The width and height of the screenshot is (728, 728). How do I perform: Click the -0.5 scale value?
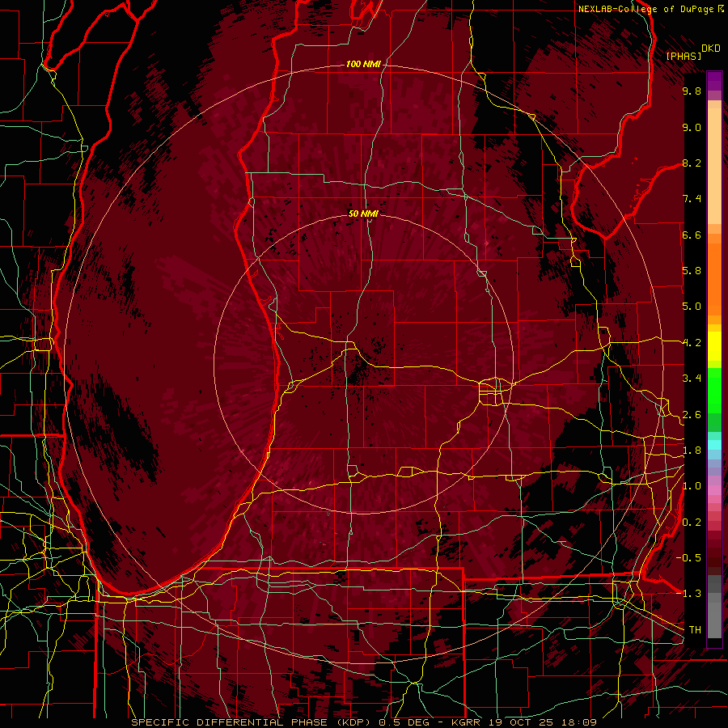click(x=688, y=558)
